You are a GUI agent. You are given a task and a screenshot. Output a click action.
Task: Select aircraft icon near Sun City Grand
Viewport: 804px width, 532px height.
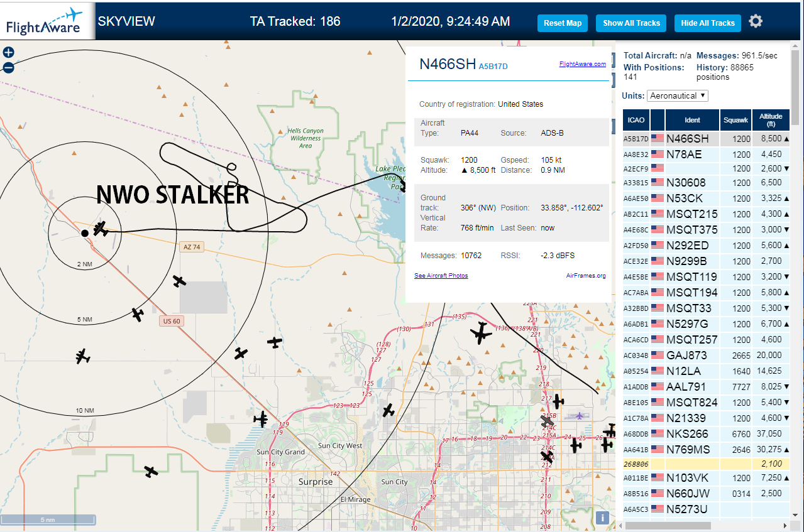pyautogui.click(x=261, y=419)
